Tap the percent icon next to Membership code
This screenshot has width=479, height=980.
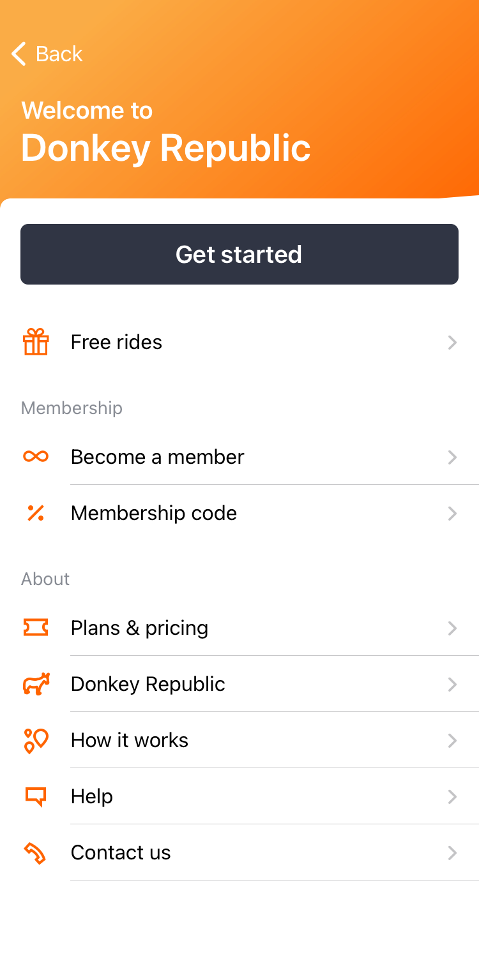[36, 513]
